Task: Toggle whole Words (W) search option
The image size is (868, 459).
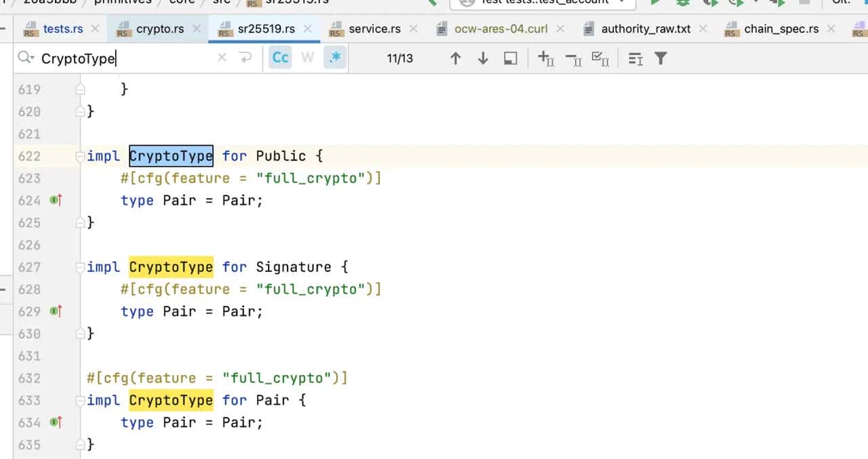Action: pos(307,58)
